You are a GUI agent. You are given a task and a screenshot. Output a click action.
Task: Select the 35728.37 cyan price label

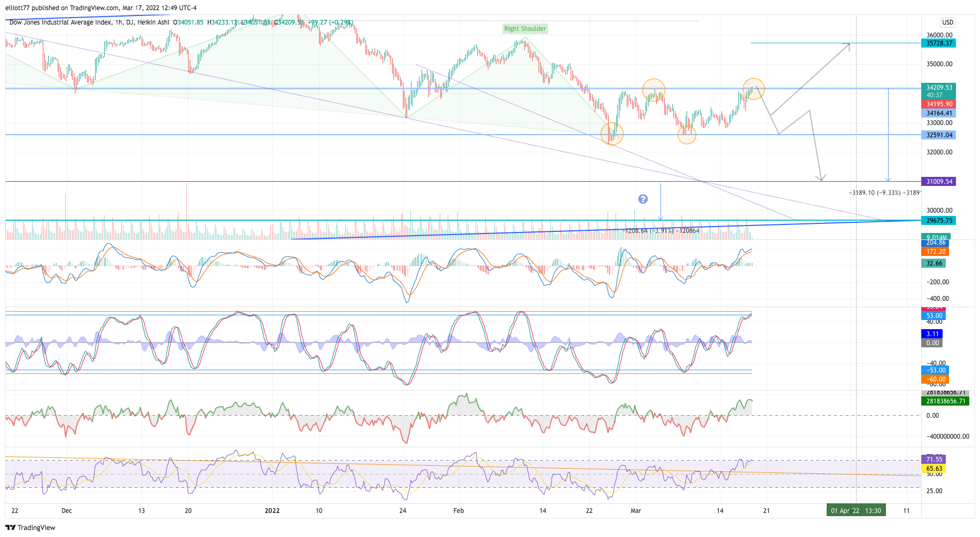[x=939, y=43]
